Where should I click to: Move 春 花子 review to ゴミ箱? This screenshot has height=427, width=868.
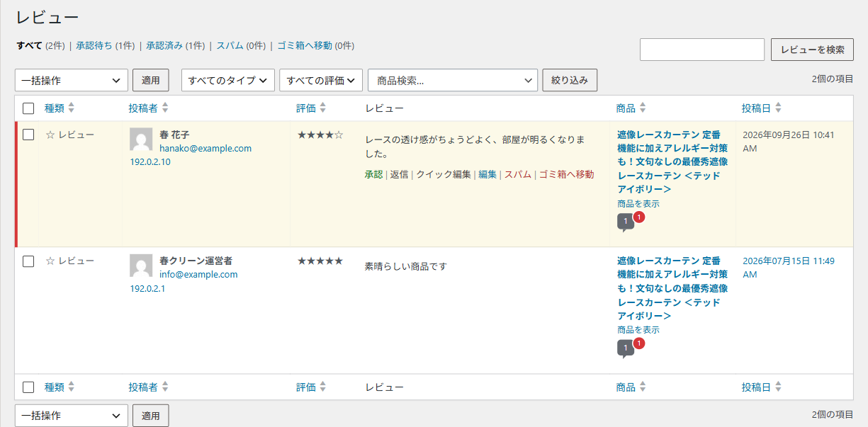pos(566,174)
